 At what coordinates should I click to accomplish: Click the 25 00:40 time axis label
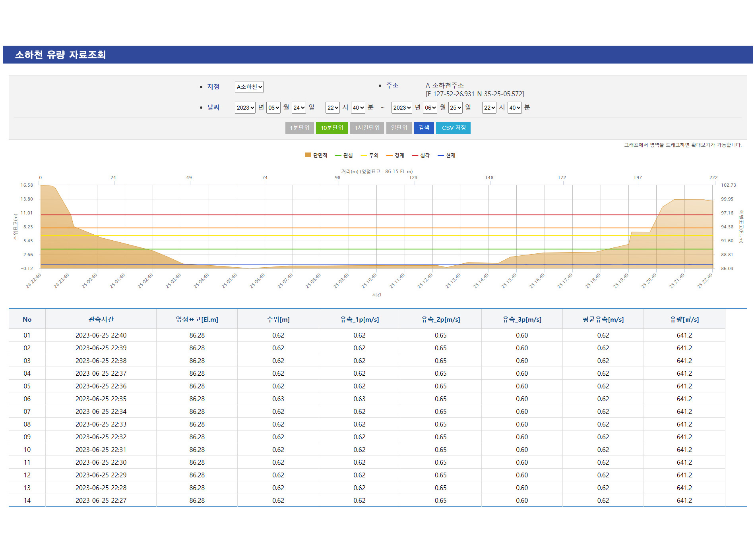90,280
